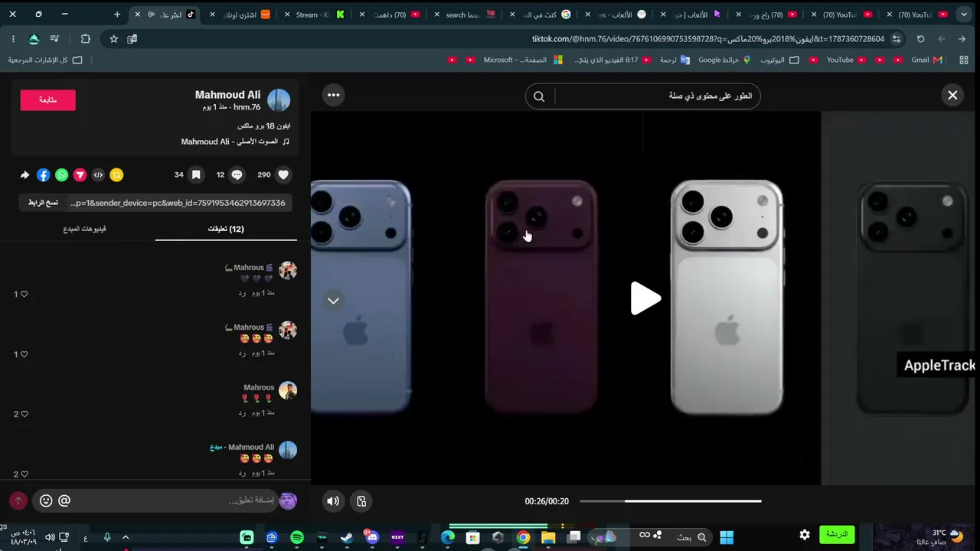This screenshot has width=980, height=551.
Task: Save the video with the bookmark icon
Action: pos(196,174)
